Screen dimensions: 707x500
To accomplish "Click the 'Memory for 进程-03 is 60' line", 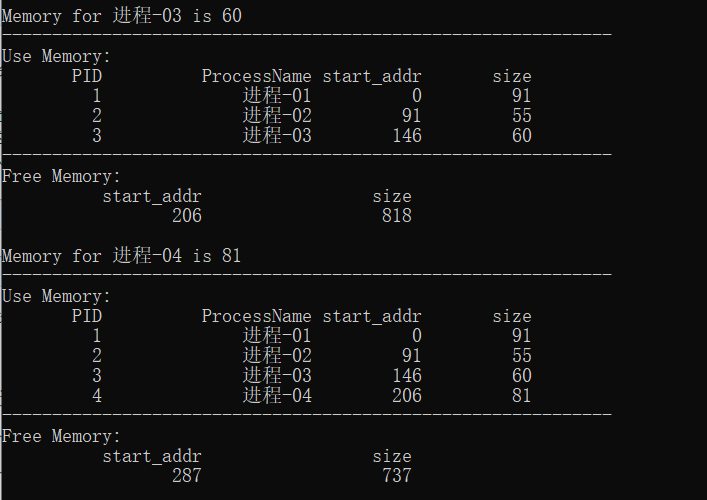I will (121, 16).
